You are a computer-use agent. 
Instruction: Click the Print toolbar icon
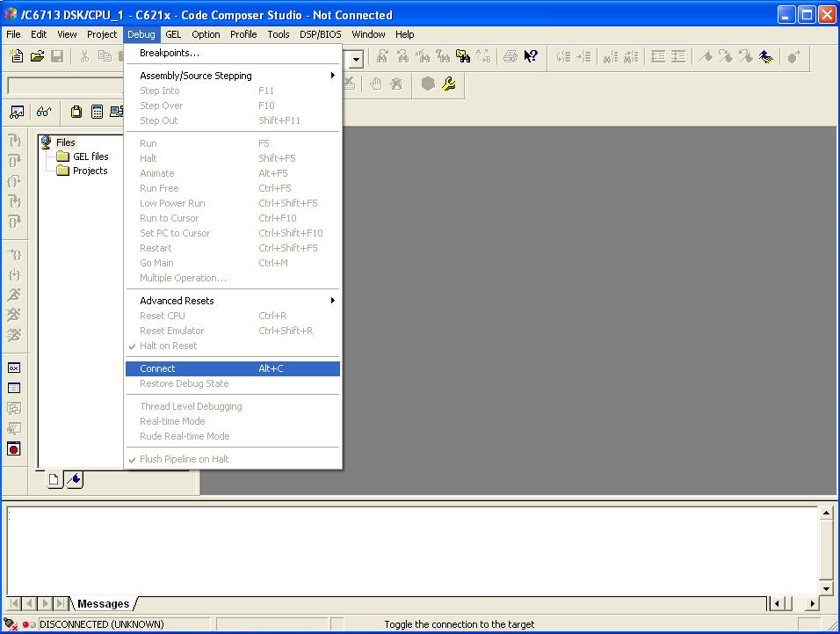coord(511,55)
